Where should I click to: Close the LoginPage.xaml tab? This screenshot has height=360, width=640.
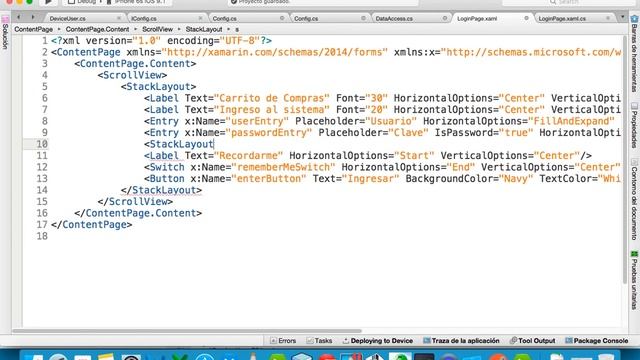point(527,18)
